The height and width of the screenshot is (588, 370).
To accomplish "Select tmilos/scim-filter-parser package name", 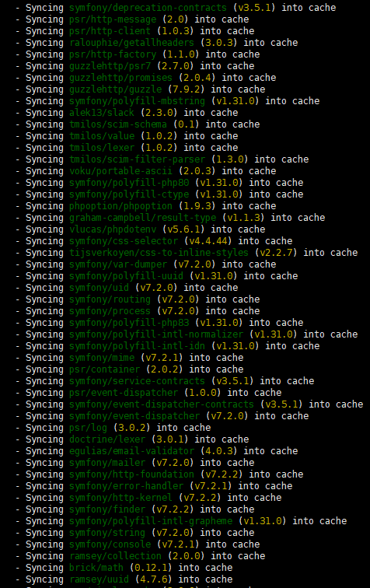I will pos(137,159).
